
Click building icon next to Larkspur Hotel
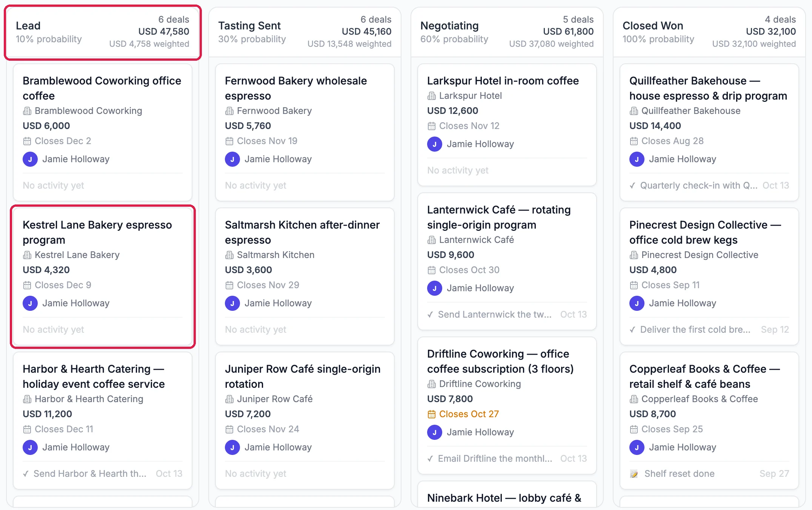coord(432,96)
